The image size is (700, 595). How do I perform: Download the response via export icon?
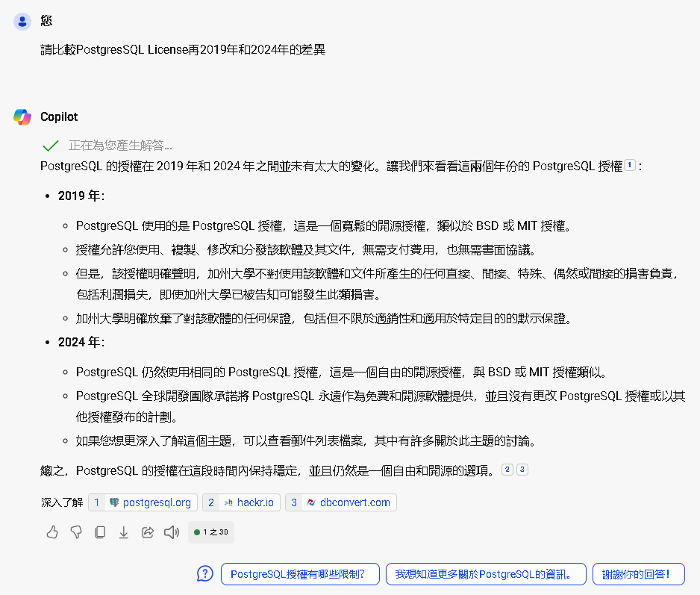click(x=124, y=532)
